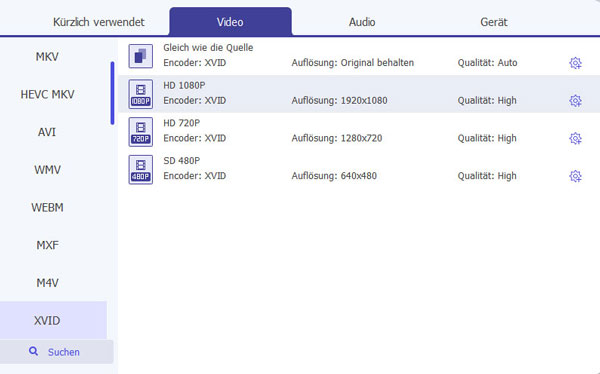The image size is (600, 374).
Task: Click Qualität: High in HD 1080P row
Action: (x=487, y=101)
